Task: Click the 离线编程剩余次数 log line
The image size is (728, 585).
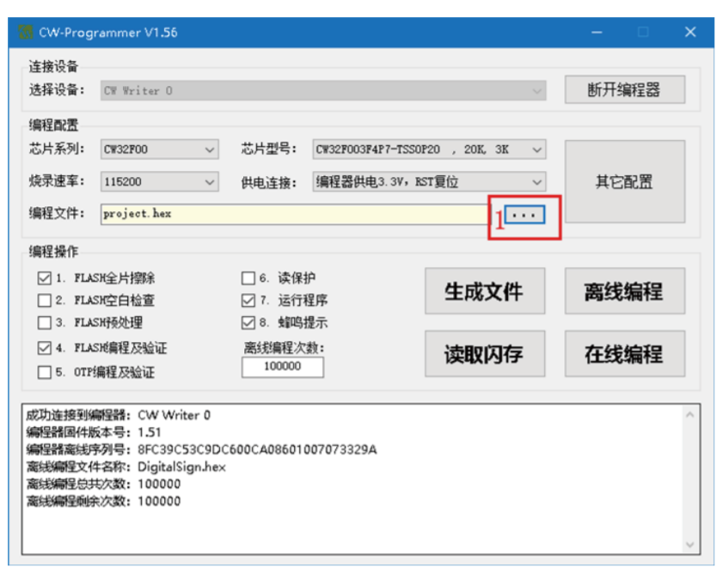Action: tap(103, 501)
